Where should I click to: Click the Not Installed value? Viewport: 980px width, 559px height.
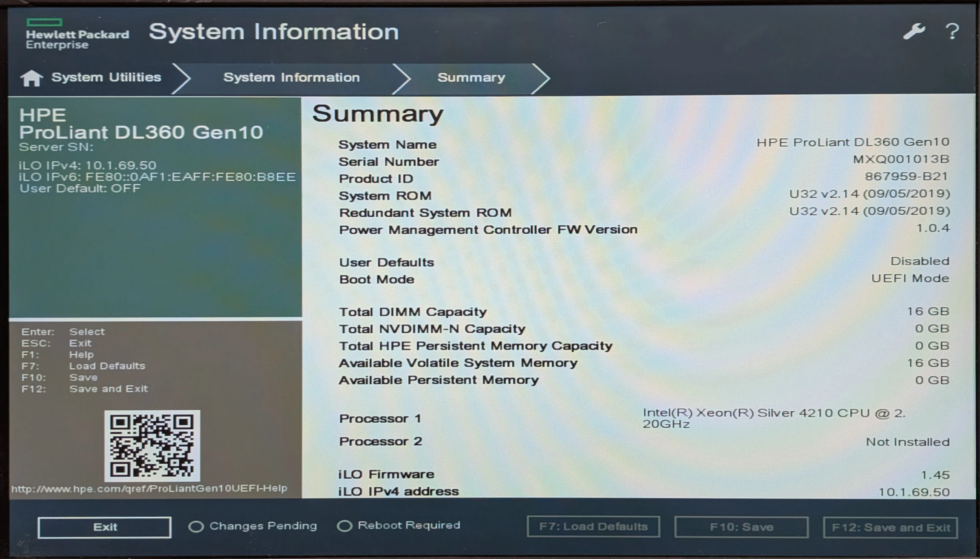tap(907, 442)
